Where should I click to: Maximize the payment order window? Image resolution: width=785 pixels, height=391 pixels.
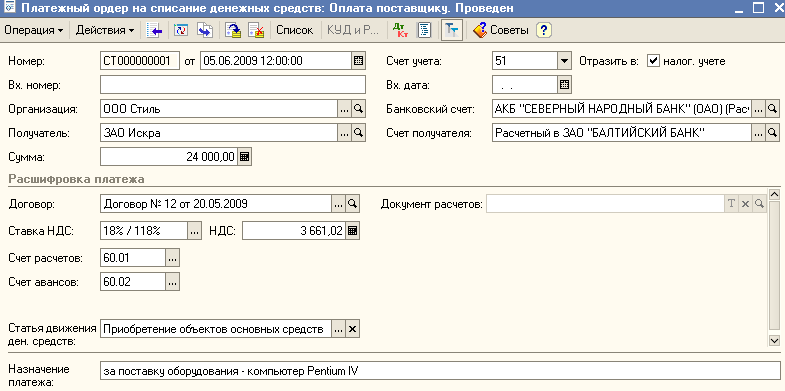click(758, 8)
